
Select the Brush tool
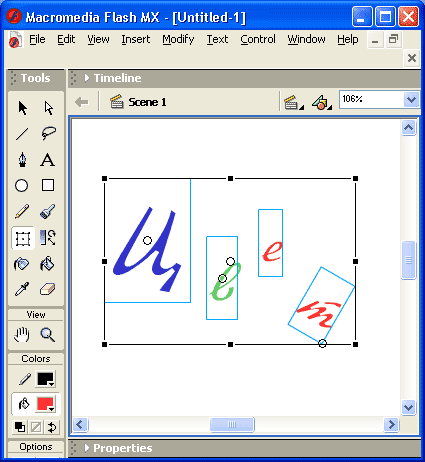pos(48,212)
